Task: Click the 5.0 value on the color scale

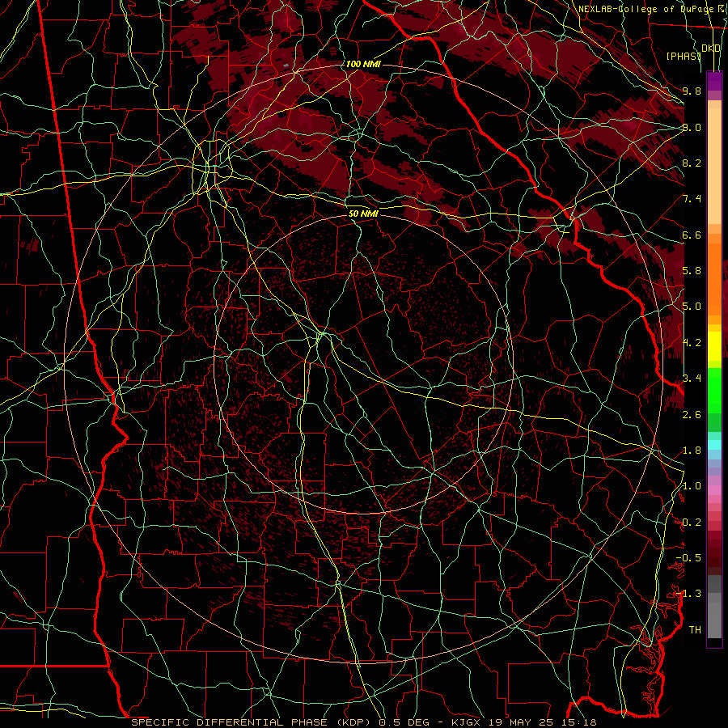Action: pyautogui.click(x=692, y=307)
